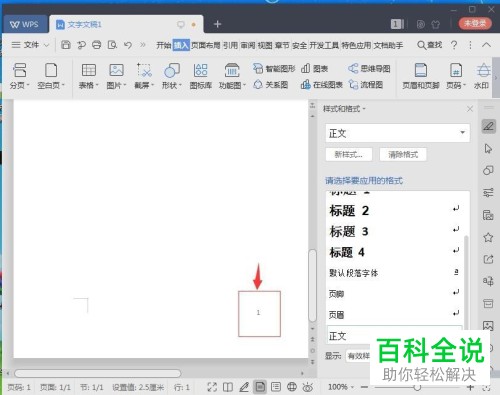This screenshot has width=500, height=395.
Task: Open the 显示 styles filter dropdown
Action: 358,356
